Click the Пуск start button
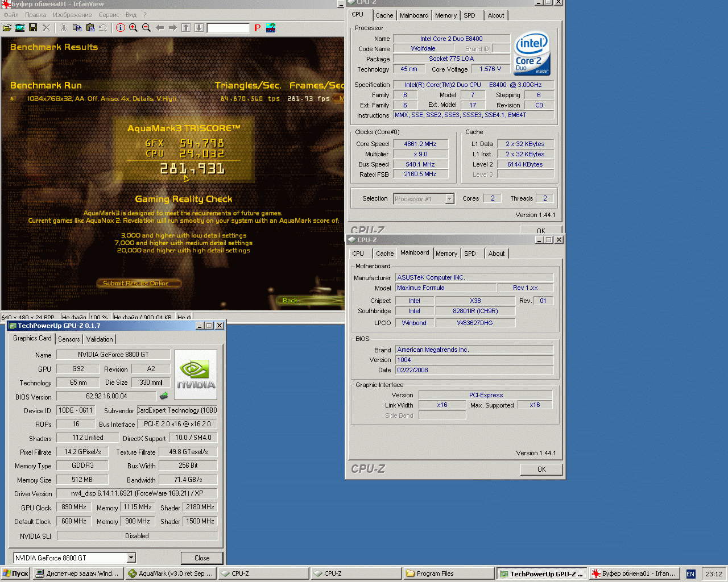The image size is (728, 582). [x=15, y=573]
